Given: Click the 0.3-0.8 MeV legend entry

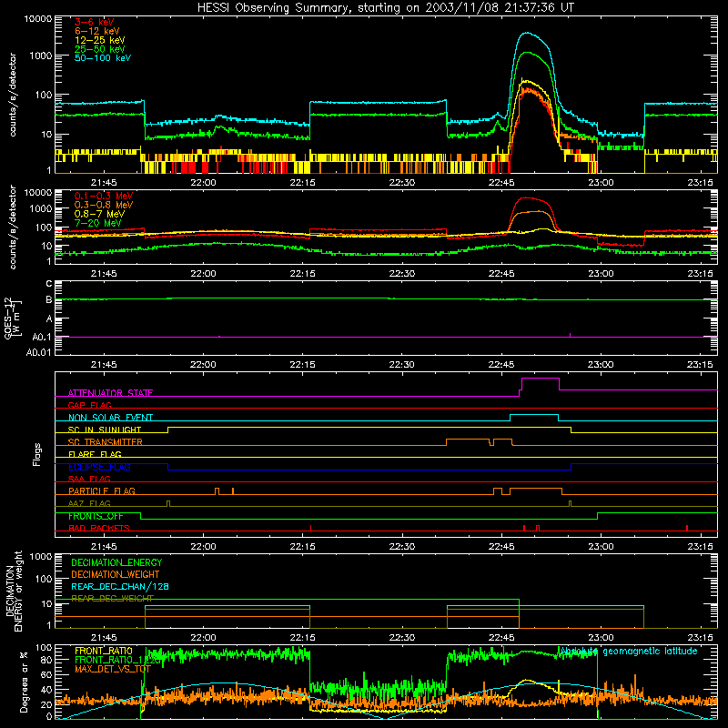Looking at the screenshot, I should [104, 205].
